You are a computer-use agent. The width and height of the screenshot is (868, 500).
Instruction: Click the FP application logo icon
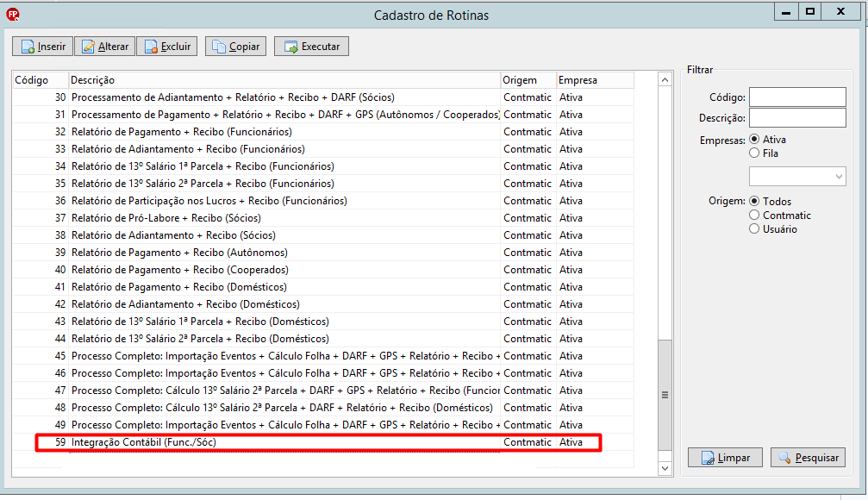[x=13, y=15]
